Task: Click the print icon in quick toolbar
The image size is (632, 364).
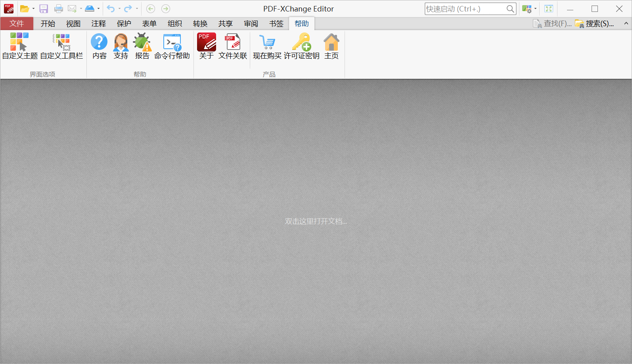Action: pos(59,9)
